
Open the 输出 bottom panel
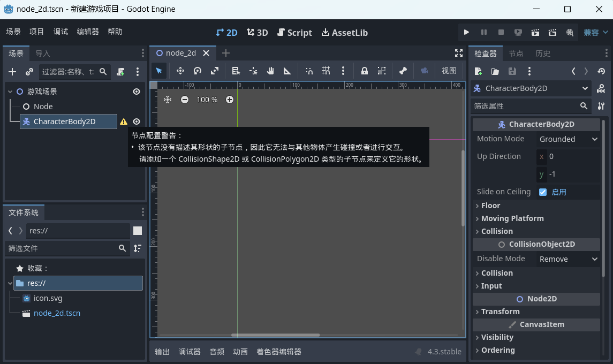(x=162, y=352)
